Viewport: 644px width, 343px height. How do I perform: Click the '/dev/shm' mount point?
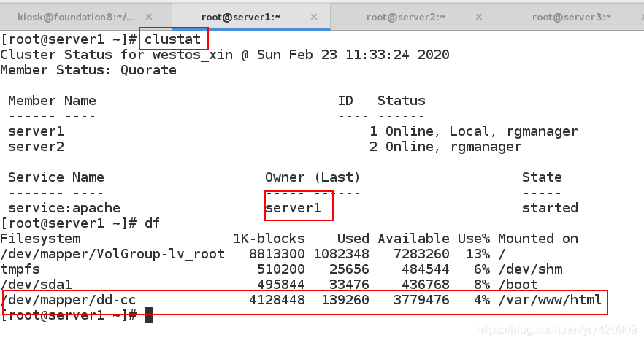pos(530,269)
